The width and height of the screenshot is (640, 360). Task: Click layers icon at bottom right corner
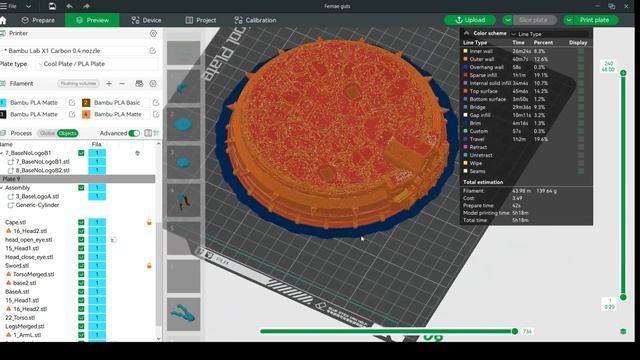coord(623,331)
